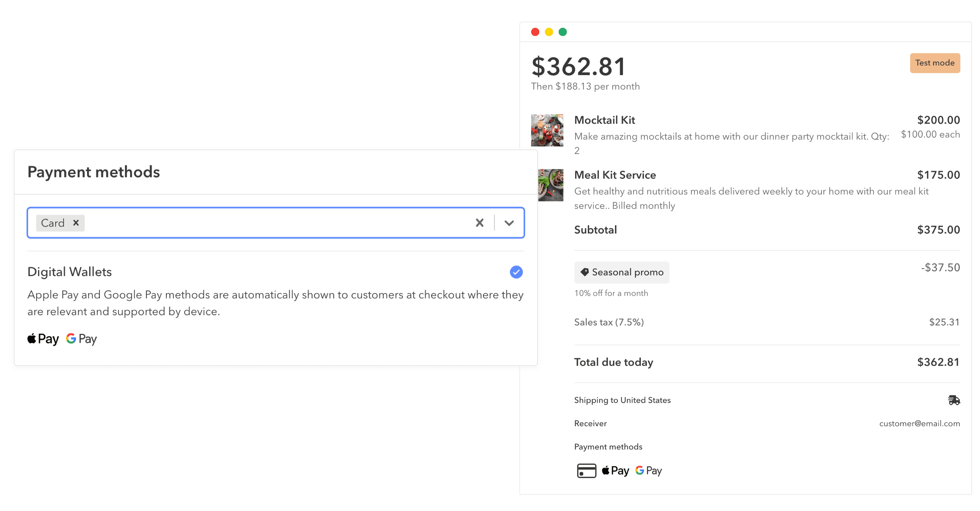The height and width of the screenshot is (511, 980).
Task: Clear all selected payment methods
Action: pyautogui.click(x=479, y=223)
